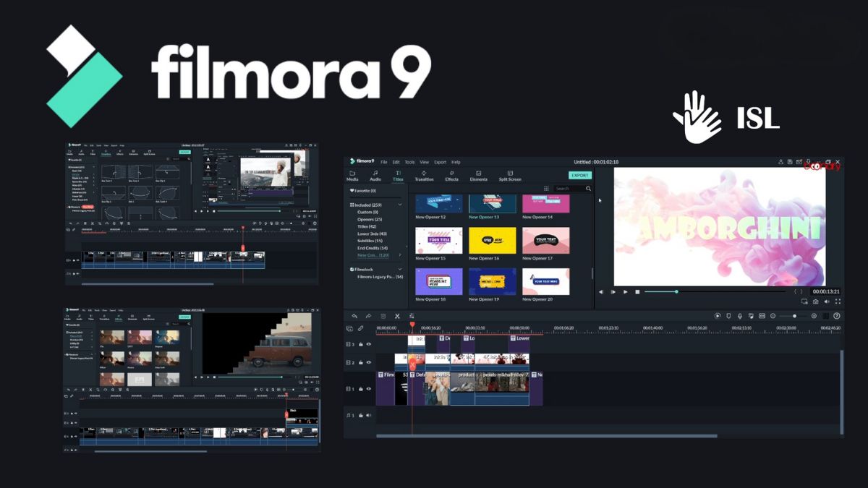868x488 pixels.
Task: Switch to the Transition tab
Action: click(x=425, y=177)
